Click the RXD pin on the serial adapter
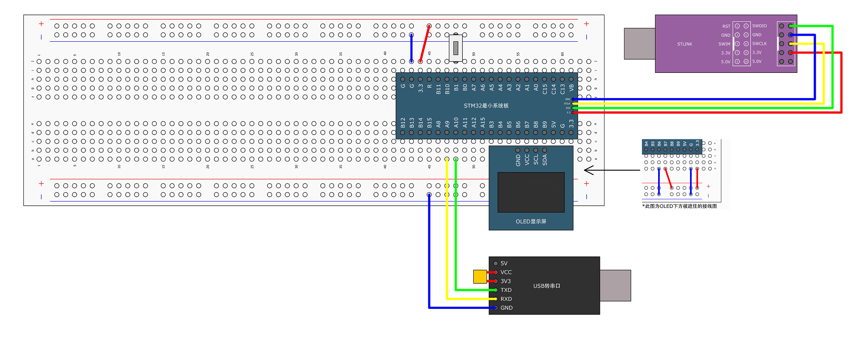Screen dimensions: 868x337 (x=496, y=299)
